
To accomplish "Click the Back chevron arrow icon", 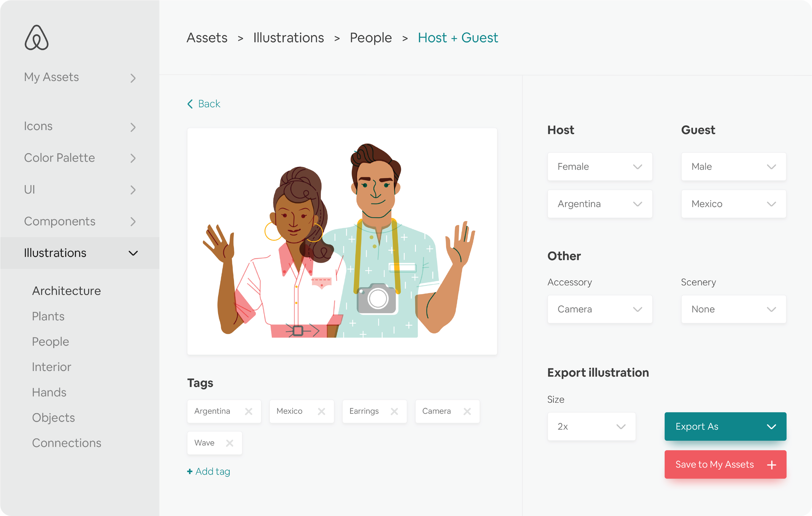I will (x=190, y=104).
